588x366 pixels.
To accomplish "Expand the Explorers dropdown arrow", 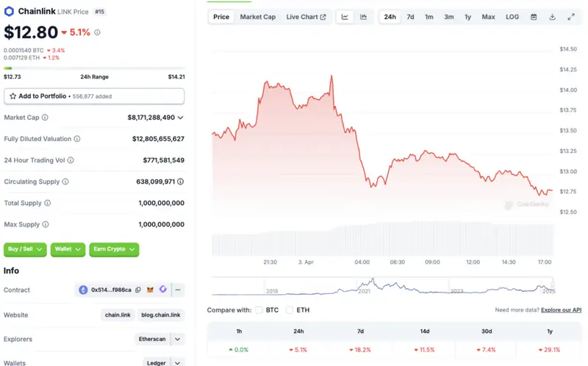I will tap(177, 339).
